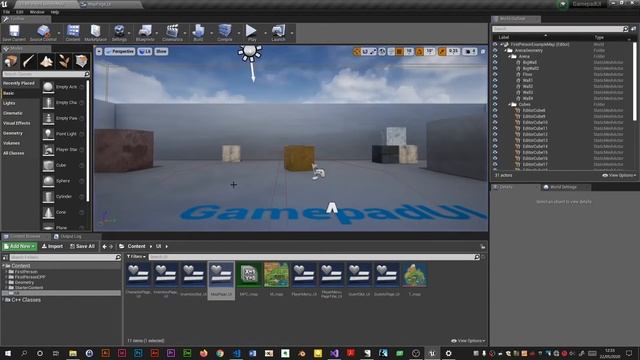Image resolution: width=640 pixels, height=360 pixels.
Task: Open the Lit view mode dropdown
Action: [144, 51]
